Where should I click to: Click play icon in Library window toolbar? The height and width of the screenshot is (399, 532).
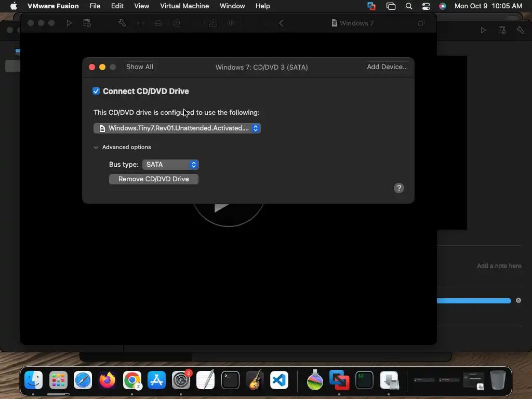(484, 30)
